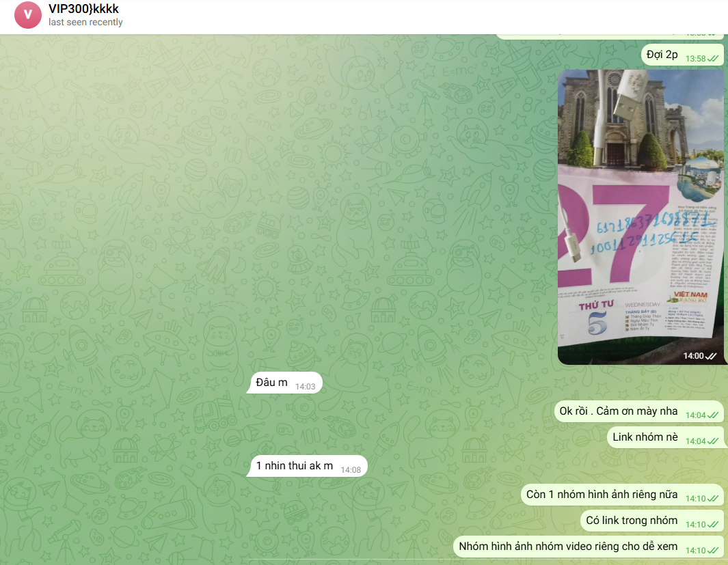Click checkmarks on "Nhóm hình ảnh nhóm video" message
This screenshot has height=565, width=728.
click(713, 551)
